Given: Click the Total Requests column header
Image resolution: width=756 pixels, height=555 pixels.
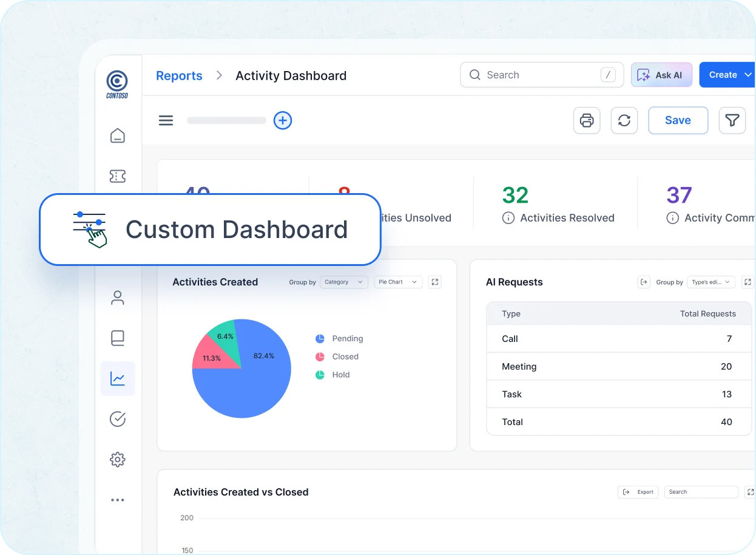Looking at the screenshot, I should (x=707, y=314).
